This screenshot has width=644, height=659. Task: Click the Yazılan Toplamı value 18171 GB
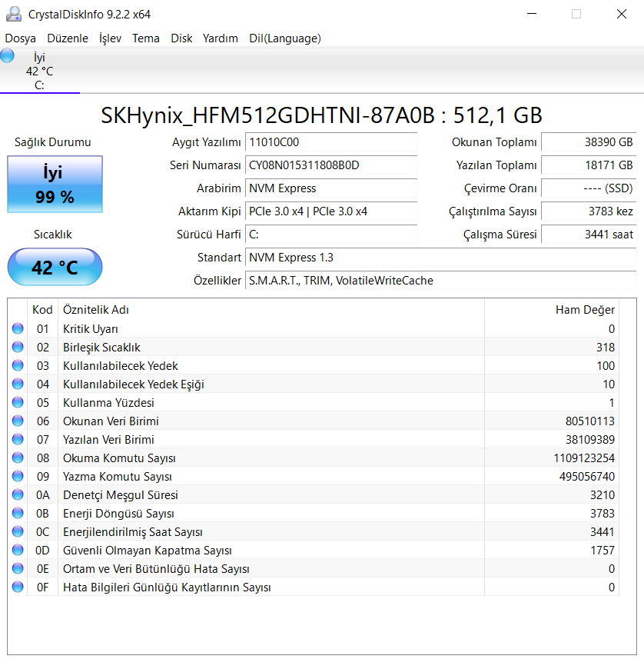(x=589, y=165)
